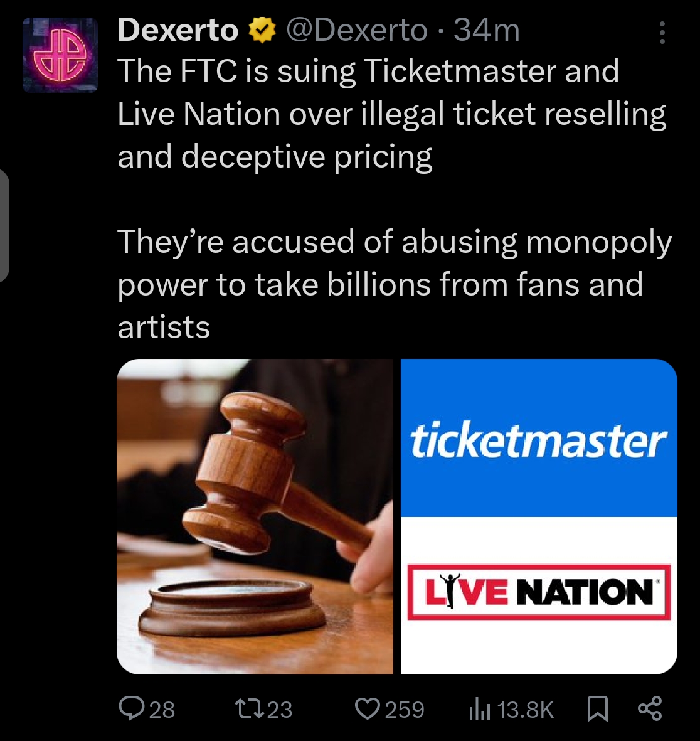Like the post with heart icon
This screenshot has height=741, width=700.
[x=368, y=709]
